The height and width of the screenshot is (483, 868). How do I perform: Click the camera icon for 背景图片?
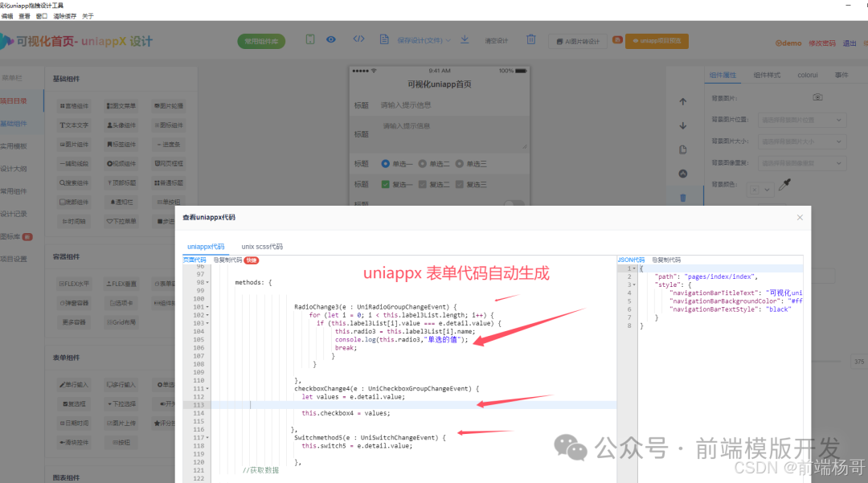[817, 97]
